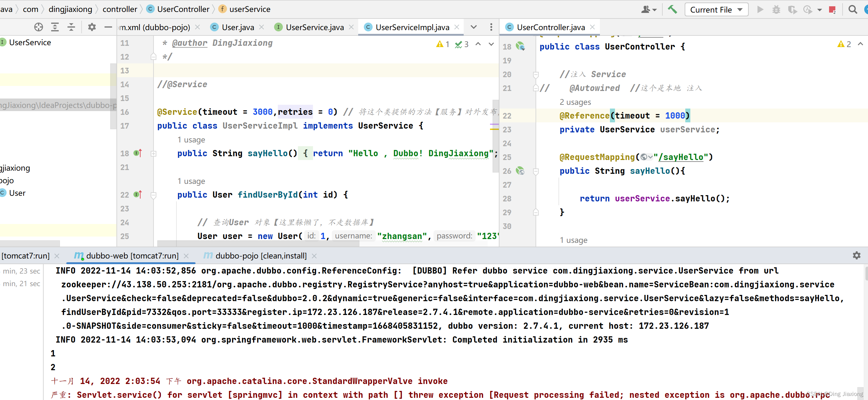Open the URL globe dropdown in RequestMapping
868x400 pixels.
click(x=647, y=157)
